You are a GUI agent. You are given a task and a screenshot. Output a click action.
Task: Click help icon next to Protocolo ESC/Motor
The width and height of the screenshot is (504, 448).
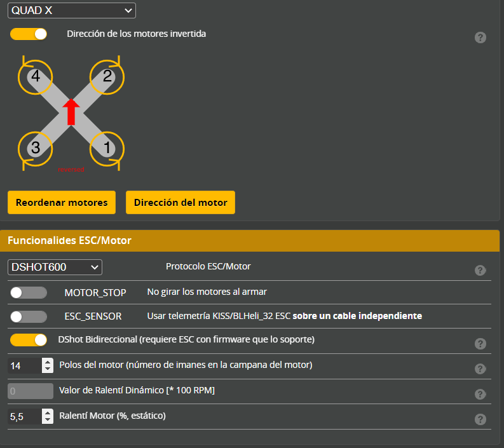(480, 270)
